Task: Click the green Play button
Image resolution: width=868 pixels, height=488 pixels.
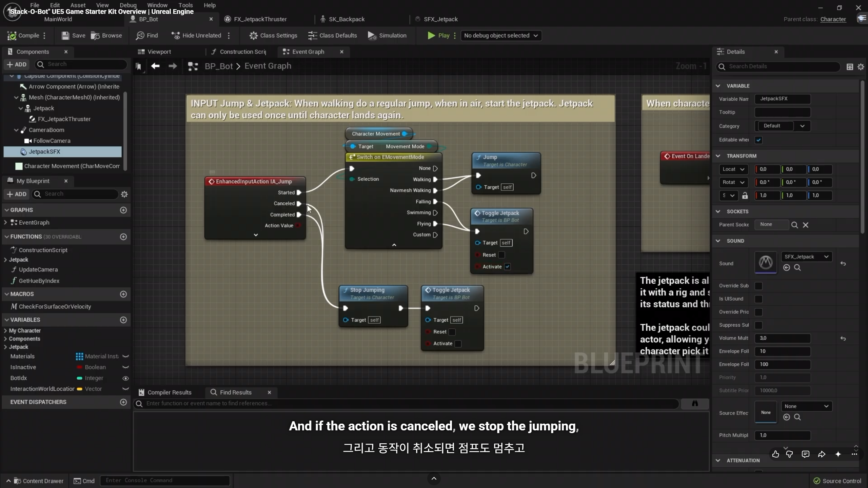Action: [x=438, y=36]
